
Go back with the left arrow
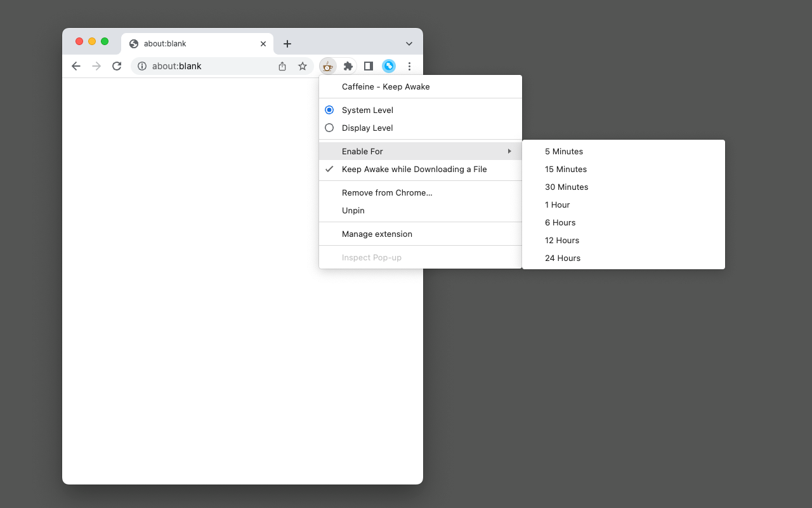pos(76,66)
